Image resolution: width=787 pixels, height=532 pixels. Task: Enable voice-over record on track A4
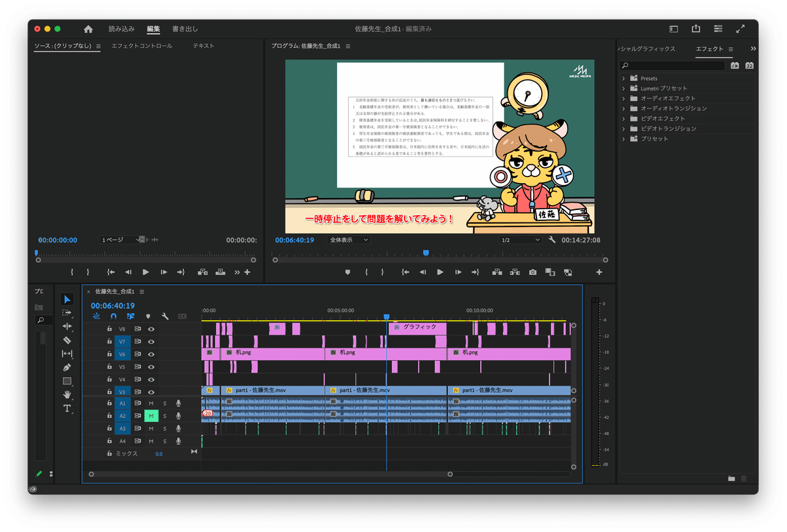click(x=178, y=441)
